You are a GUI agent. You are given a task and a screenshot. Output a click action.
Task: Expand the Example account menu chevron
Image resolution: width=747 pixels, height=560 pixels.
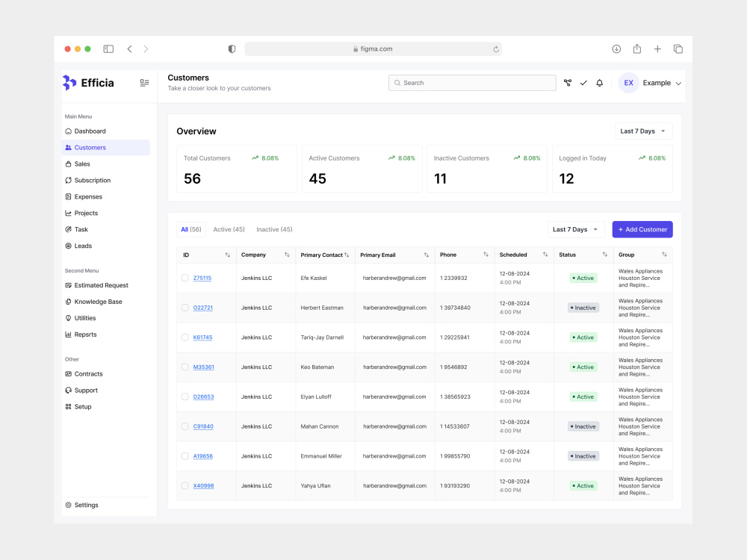678,84
